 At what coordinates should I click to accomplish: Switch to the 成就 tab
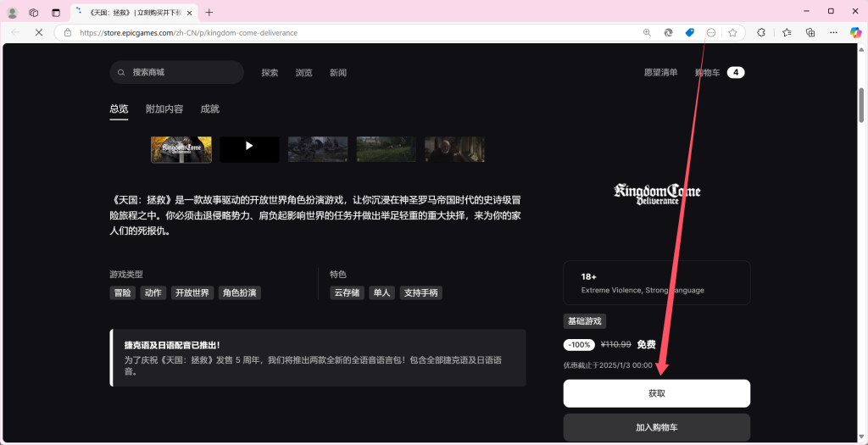(x=210, y=109)
